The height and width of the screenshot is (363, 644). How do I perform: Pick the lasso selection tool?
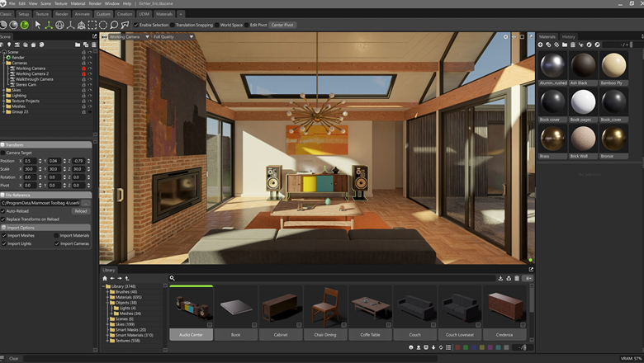pyautogui.click(x=114, y=25)
